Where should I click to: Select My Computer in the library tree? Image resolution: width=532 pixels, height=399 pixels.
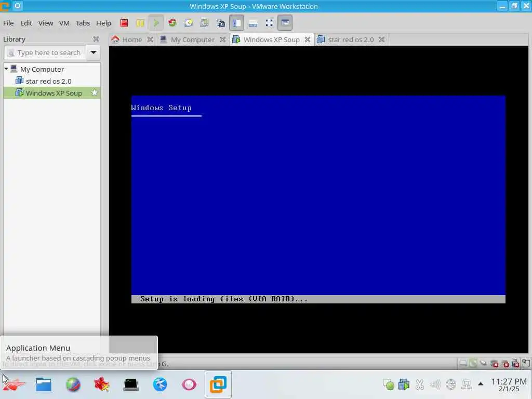(42, 69)
